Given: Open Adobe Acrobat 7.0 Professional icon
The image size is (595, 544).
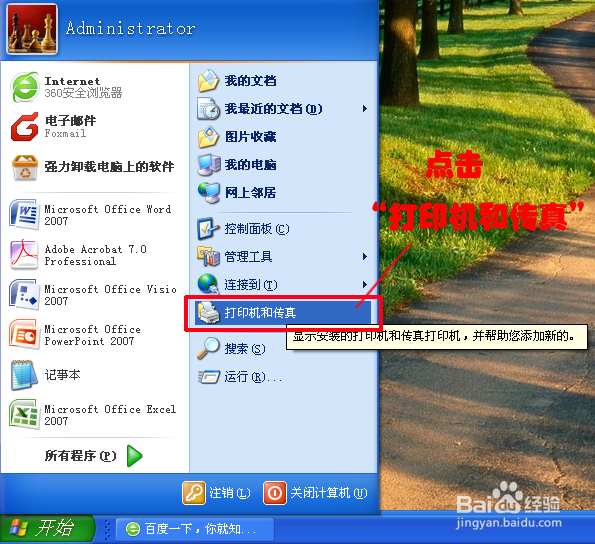Looking at the screenshot, I should [x=25, y=255].
